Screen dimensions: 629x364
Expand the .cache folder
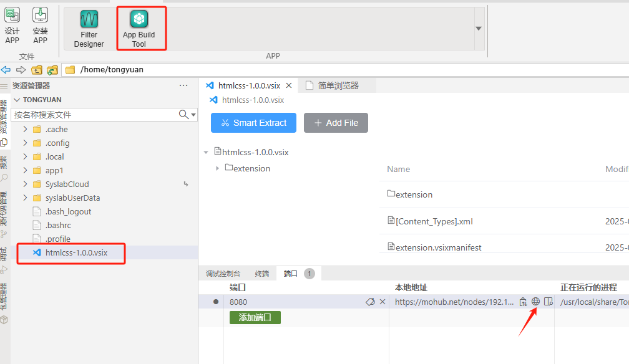tap(25, 129)
